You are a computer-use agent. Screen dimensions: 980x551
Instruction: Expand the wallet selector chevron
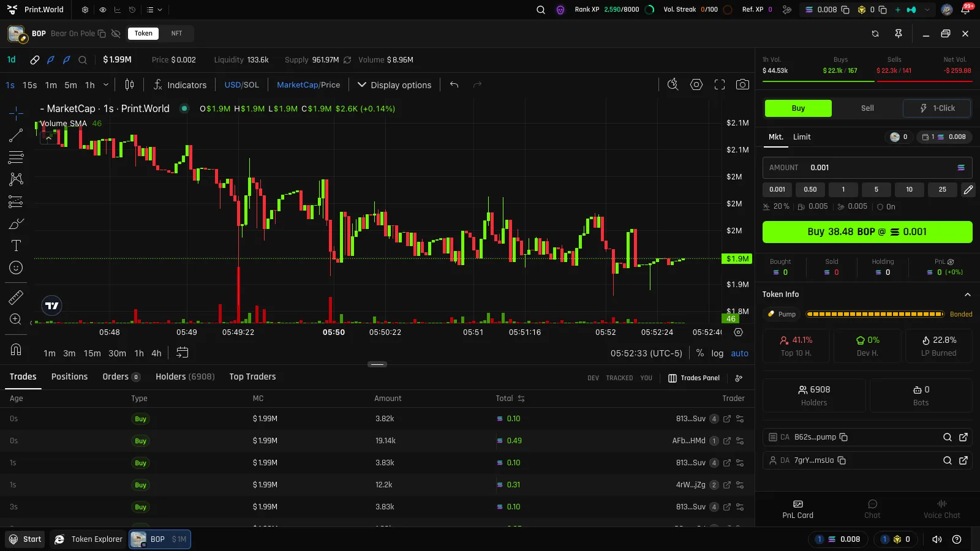click(x=927, y=10)
